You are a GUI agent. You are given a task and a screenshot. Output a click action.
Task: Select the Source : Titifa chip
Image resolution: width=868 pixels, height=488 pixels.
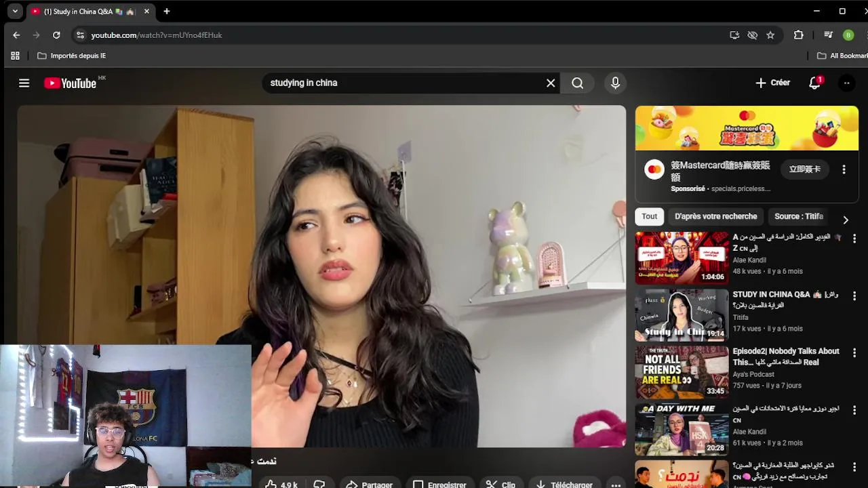(799, 216)
